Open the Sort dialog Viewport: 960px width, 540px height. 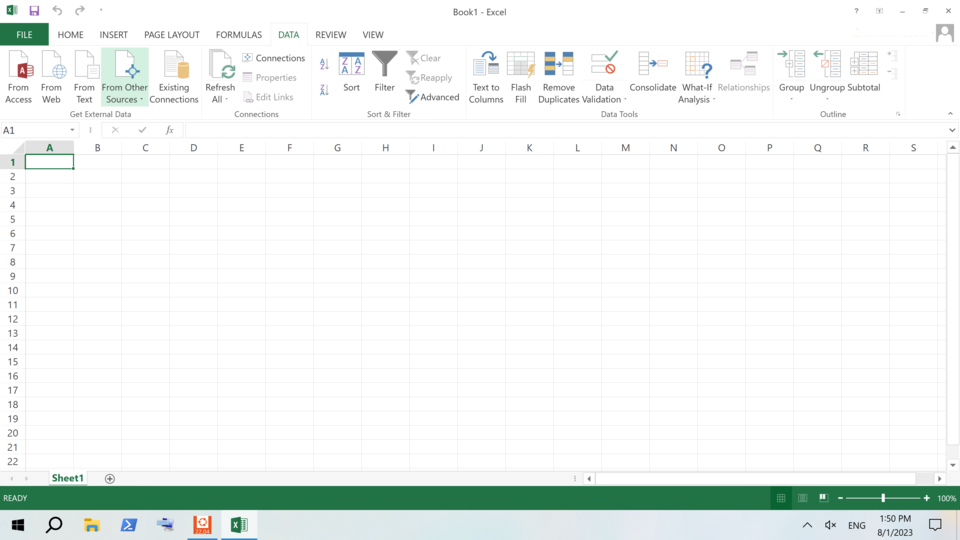tap(351, 73)
